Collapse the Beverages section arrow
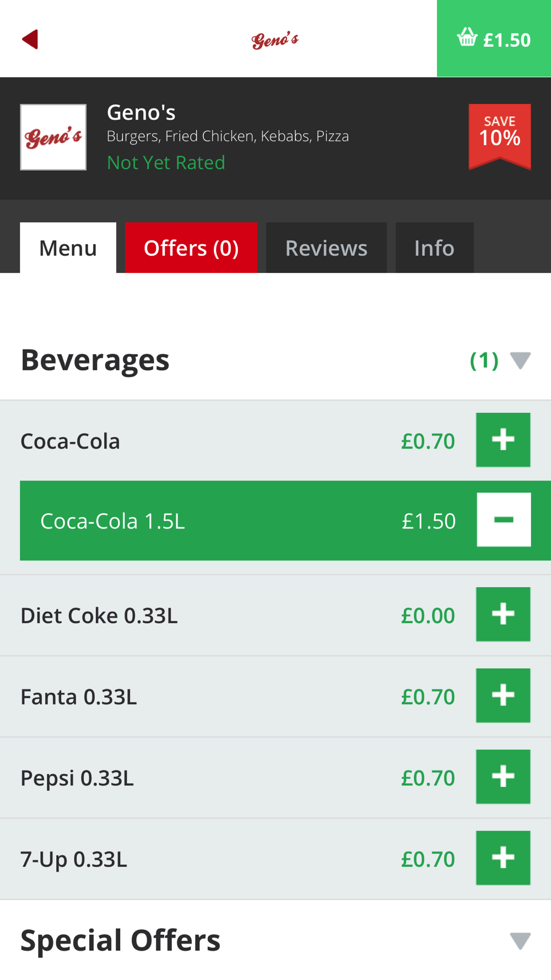The height and width of the screenshot is (980, 551). pyautogui.click(x=520, y=360)
